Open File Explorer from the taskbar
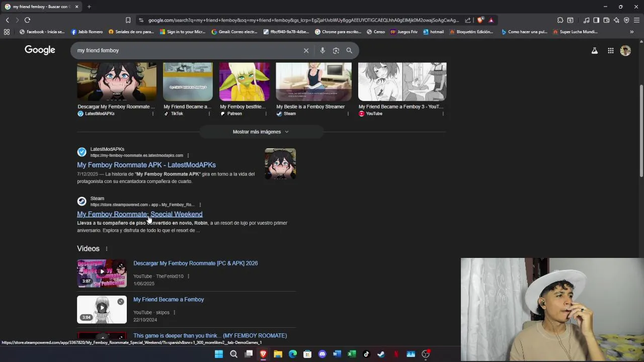 (278, 354)
